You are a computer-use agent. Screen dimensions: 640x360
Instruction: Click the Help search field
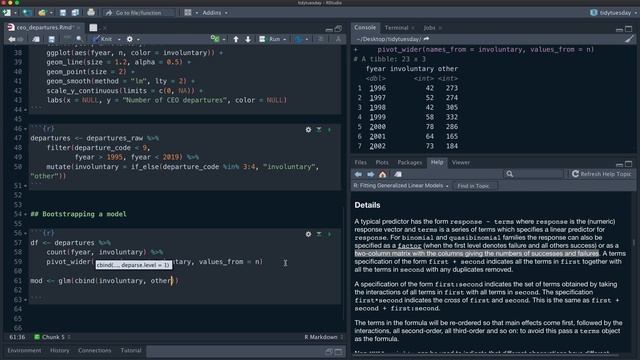click(535, 174)
